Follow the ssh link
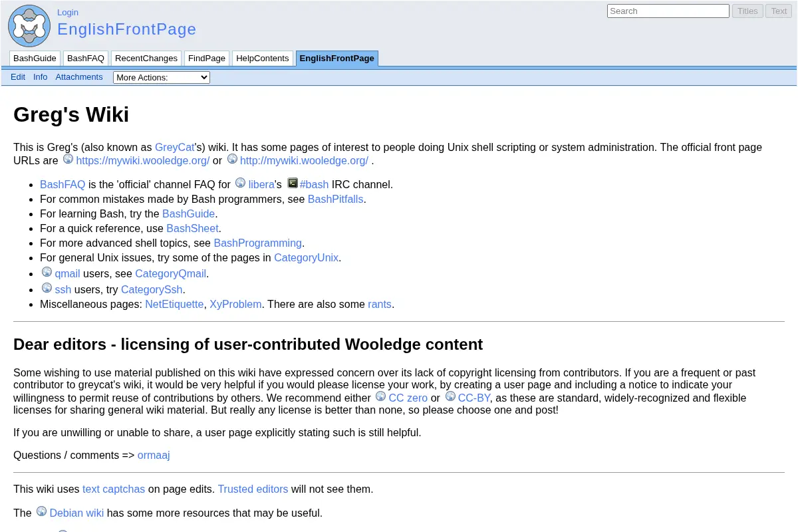 tap(63, 290)
